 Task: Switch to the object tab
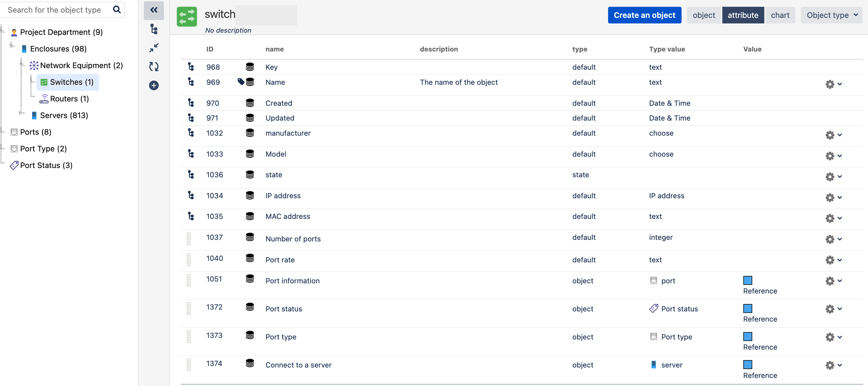click(x=704, y=15)
